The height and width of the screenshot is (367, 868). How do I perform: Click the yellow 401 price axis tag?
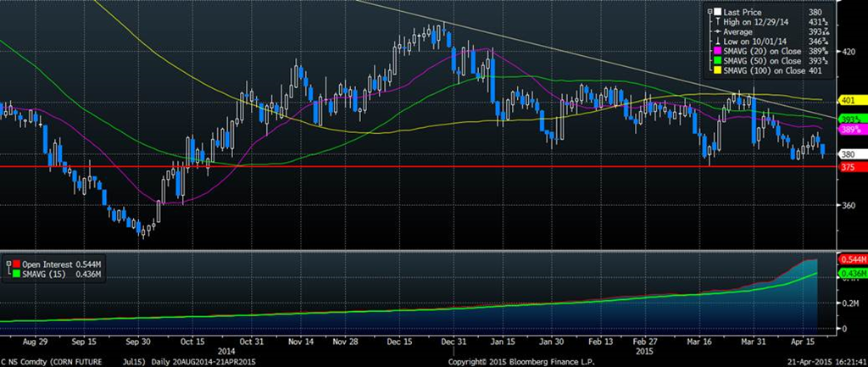click(848, 100)
